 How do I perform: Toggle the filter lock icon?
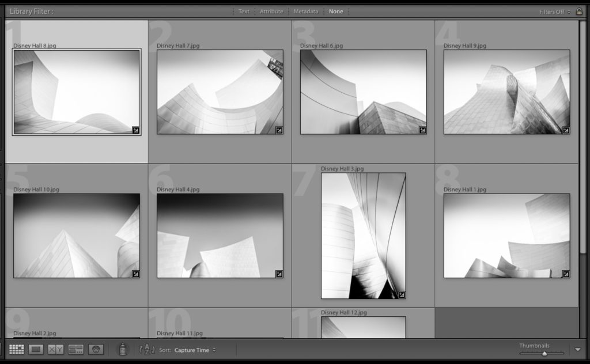point(580,12)
